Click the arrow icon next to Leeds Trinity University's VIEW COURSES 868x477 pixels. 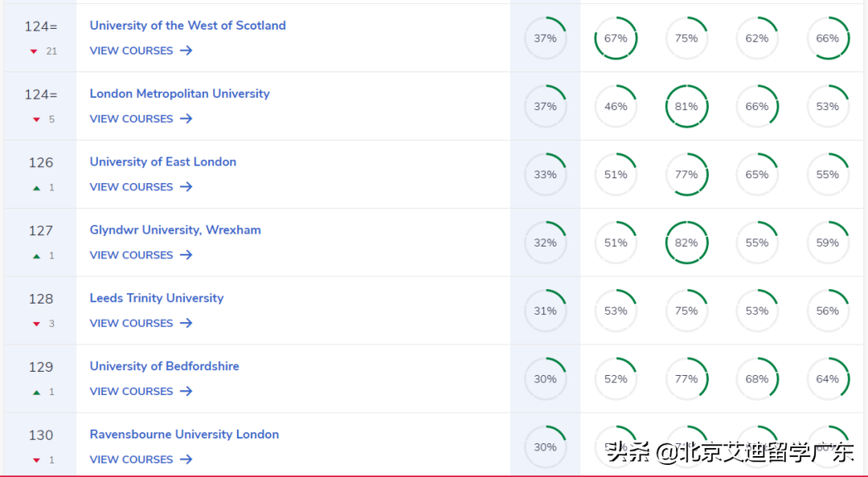[186, 324]
